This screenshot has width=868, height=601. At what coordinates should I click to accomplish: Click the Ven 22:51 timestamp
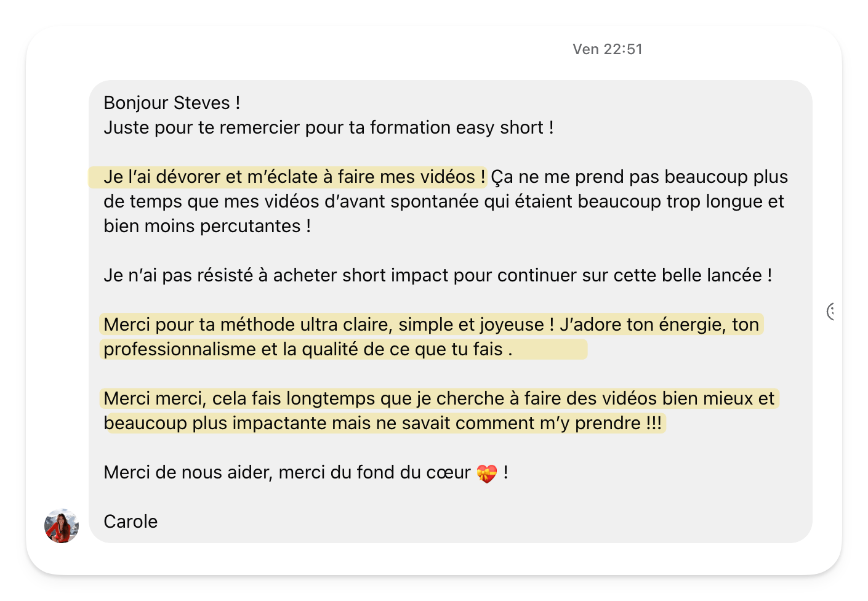click(x=607, y=49)
